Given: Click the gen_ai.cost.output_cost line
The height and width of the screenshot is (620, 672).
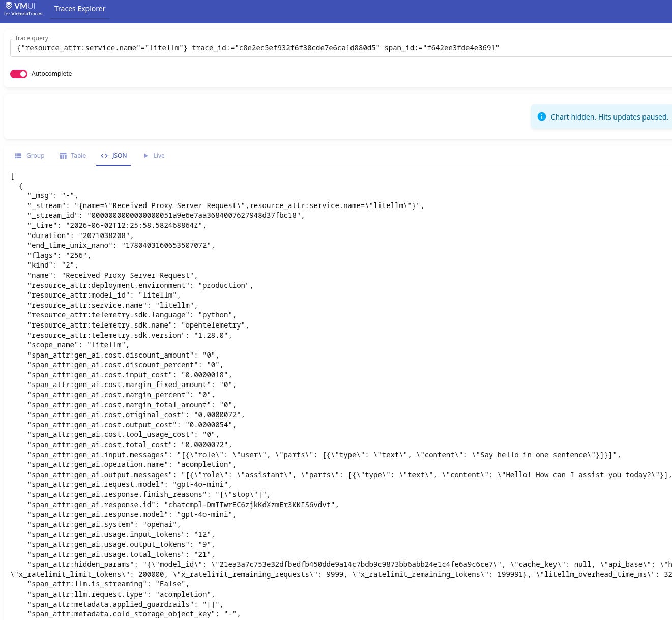Looking at the screenshot, I should point(132,425).
